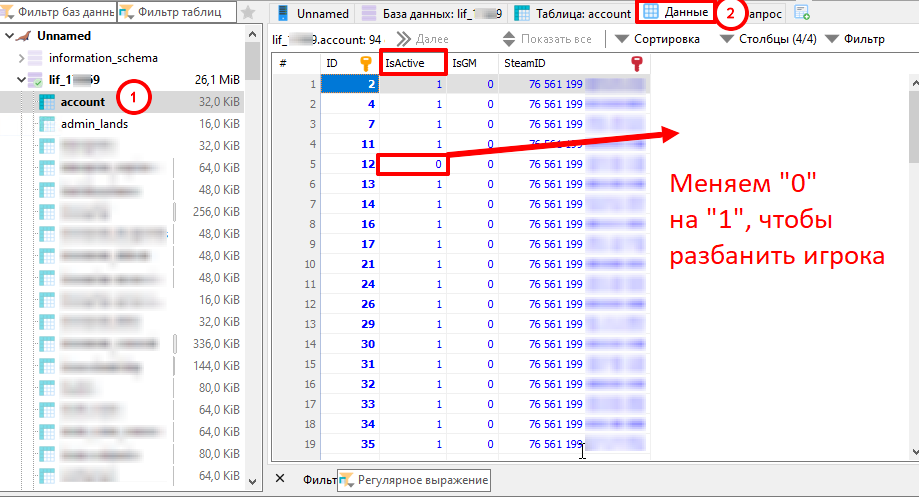Click the Далее next-rows arrows icon
The height and width of the screenshot is (498, 919).
pos(403,39)
